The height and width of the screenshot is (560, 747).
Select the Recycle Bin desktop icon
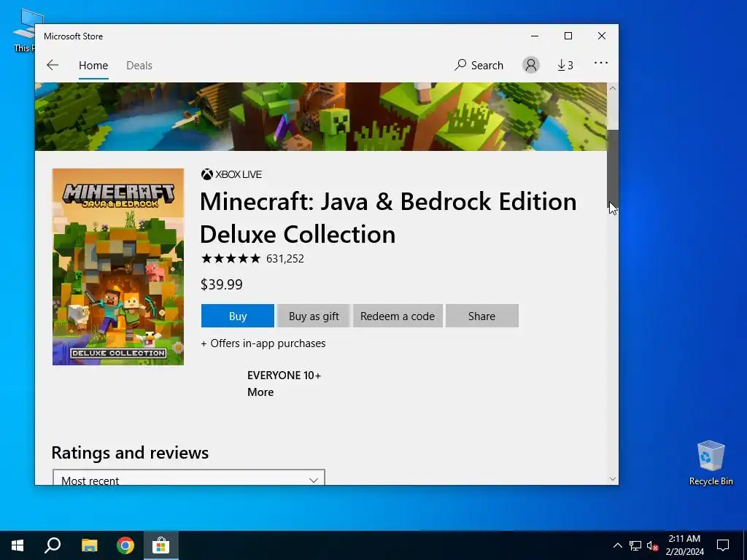tap(711, 462)
